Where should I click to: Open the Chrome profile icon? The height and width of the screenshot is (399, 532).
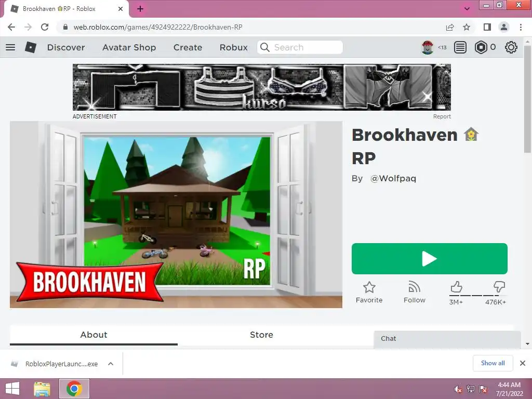504,27
